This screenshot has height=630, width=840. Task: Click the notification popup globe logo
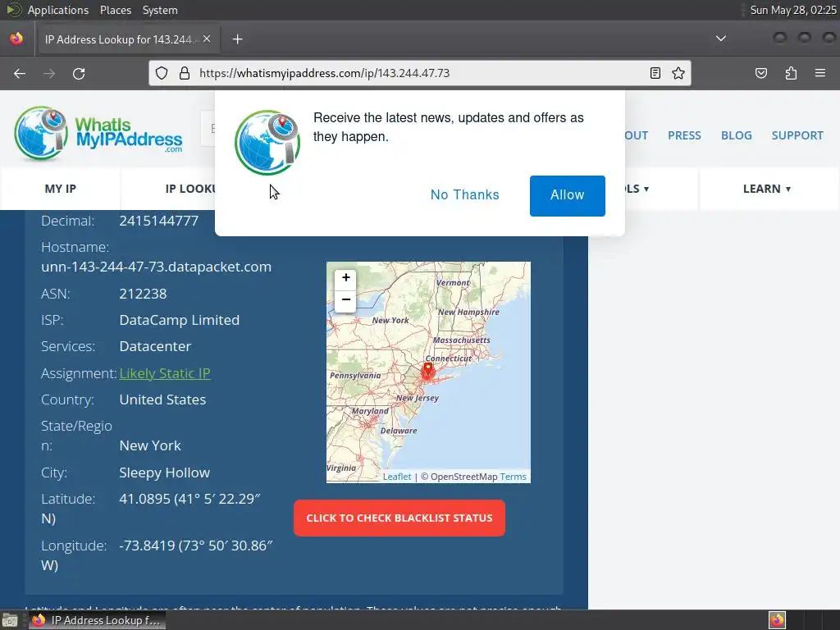click(267, 143)
